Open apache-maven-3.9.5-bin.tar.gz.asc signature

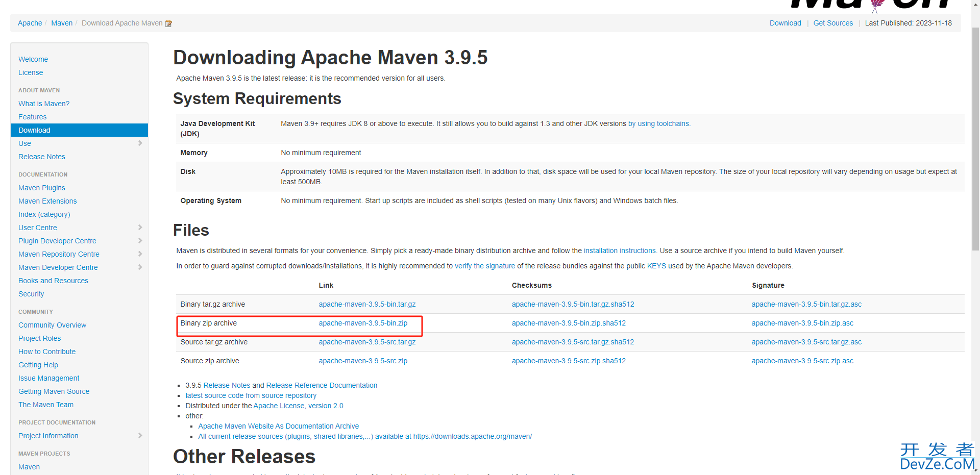click(x=806, y=304)
